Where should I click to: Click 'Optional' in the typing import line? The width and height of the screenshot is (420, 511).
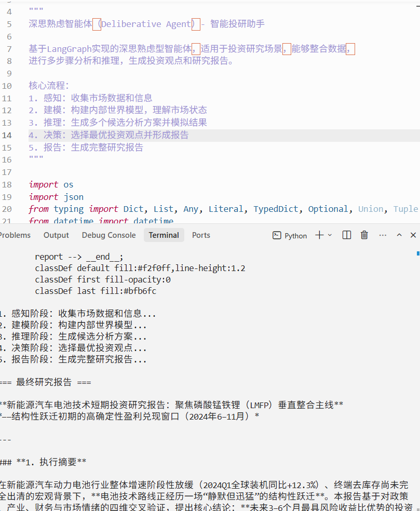(x=328, y=209)
